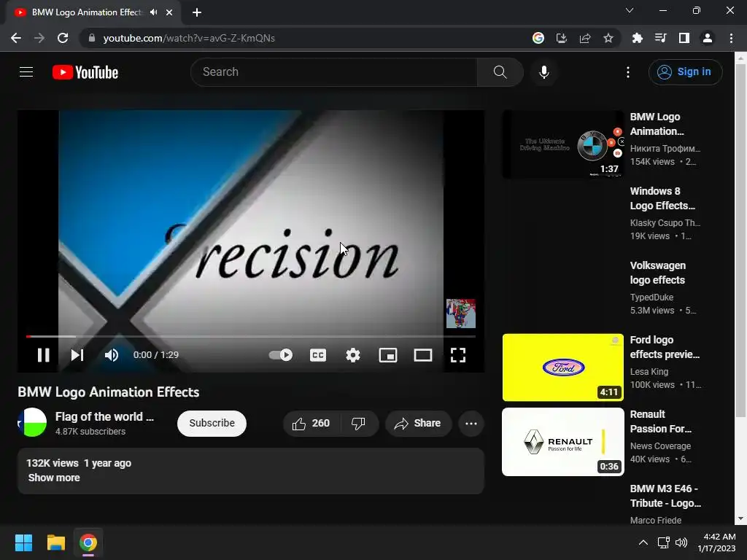This screenshot has width=747, height=560.
Task: Bookmark this tab with star
Action: coord(608,38)
